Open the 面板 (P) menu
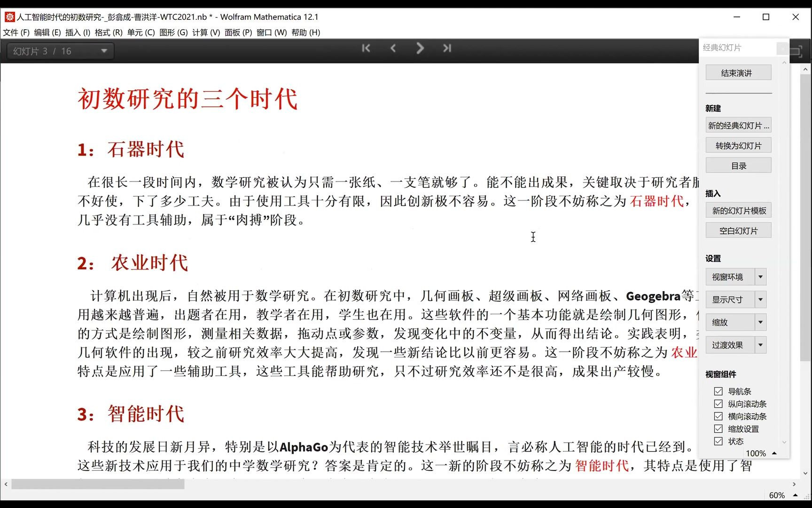This screenshot has height=508, width=812. click(238, 32)
